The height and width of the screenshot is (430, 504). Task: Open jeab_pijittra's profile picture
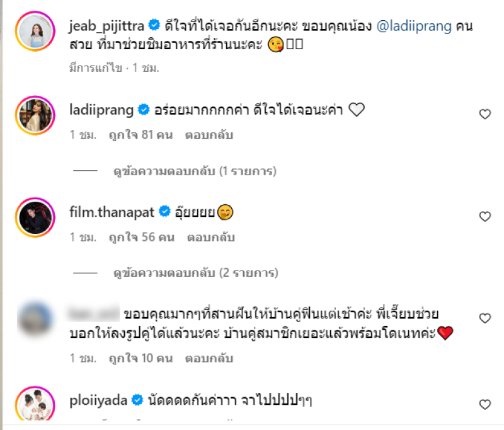coord(31,30)
